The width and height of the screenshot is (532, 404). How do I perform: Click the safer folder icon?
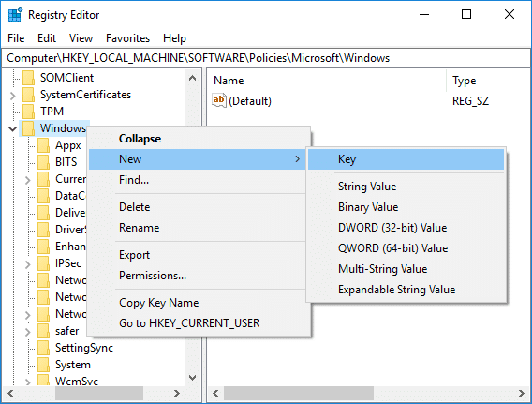coord(43,331)
